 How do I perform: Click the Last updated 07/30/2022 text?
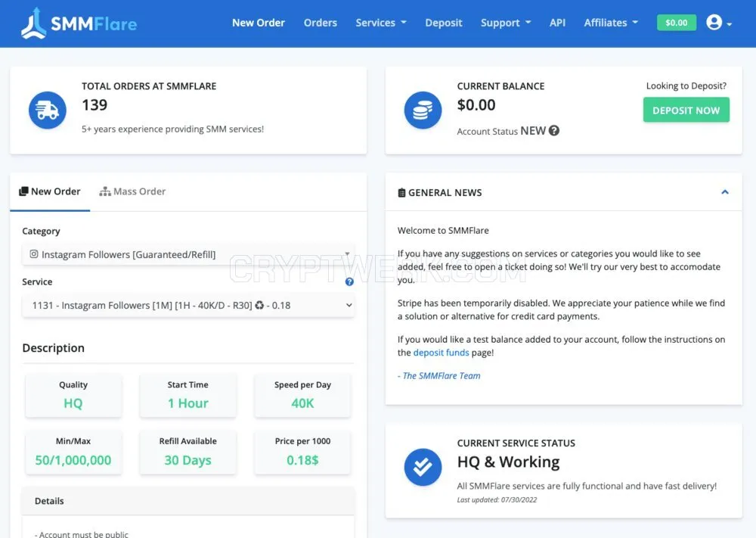click(x=497, y=500)
